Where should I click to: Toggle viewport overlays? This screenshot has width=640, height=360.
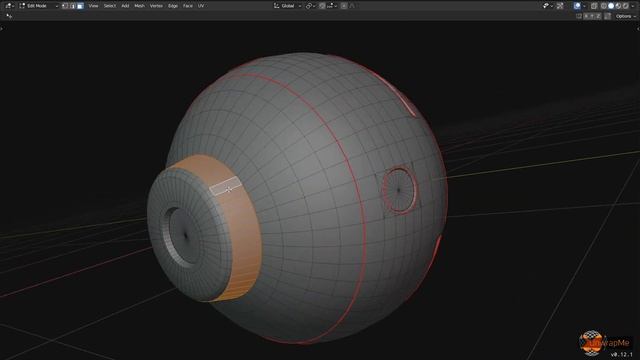tap(577, 6)
